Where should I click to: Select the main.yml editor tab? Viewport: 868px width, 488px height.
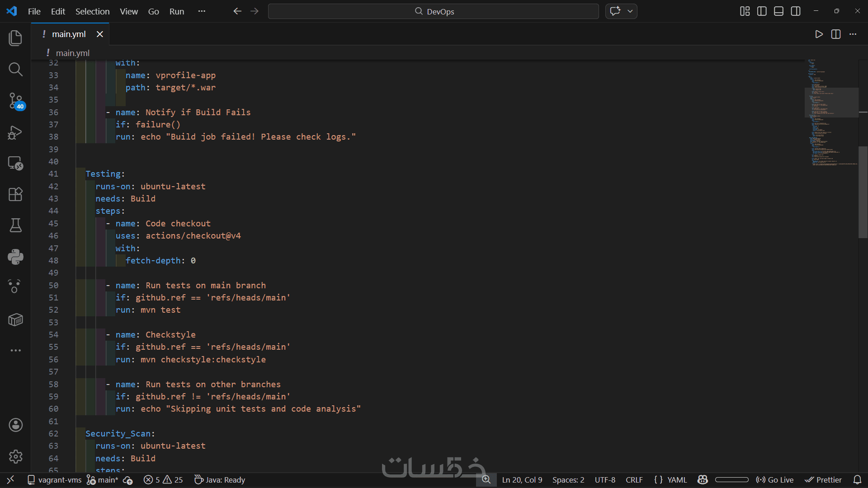69,34
